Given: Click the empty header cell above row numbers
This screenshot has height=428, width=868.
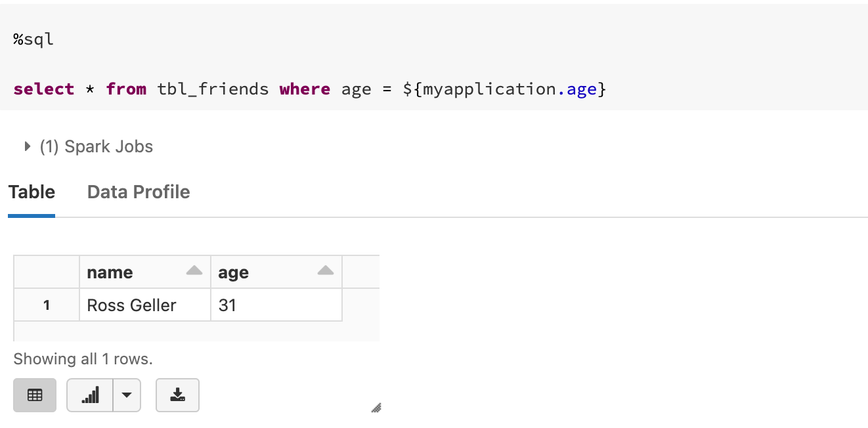Looking at the screenshot, I should pyautogui.click(x=47, y=272).
